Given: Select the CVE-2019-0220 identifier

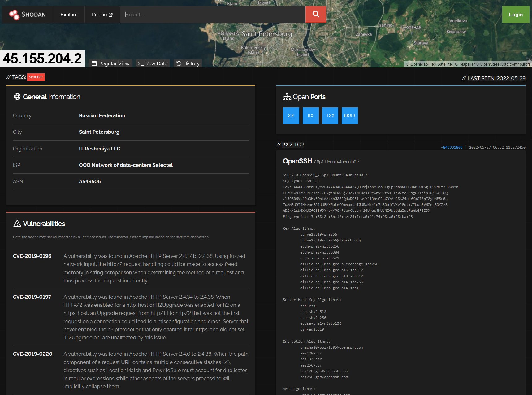Looking at the screenshot, I should pyautogui.click(x=33, y=354).
